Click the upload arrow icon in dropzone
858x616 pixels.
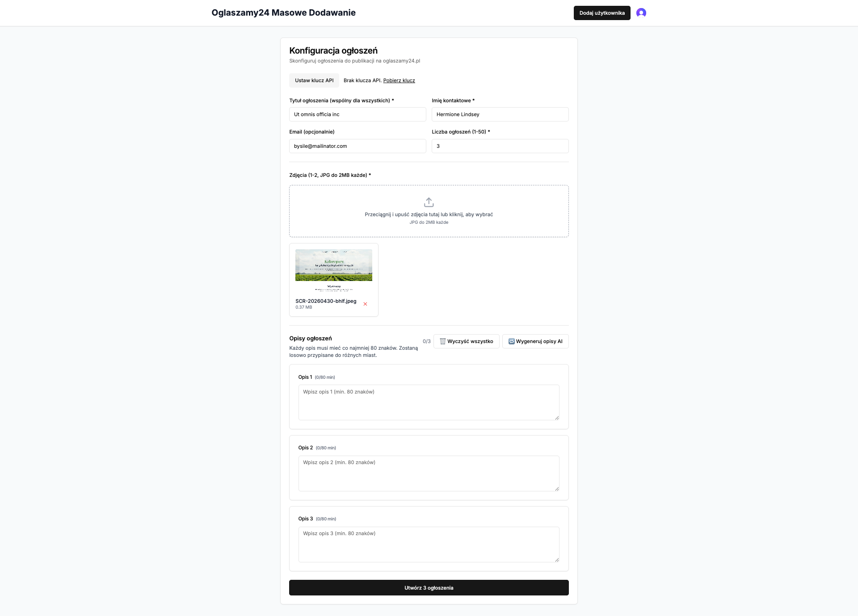(429, 202)
